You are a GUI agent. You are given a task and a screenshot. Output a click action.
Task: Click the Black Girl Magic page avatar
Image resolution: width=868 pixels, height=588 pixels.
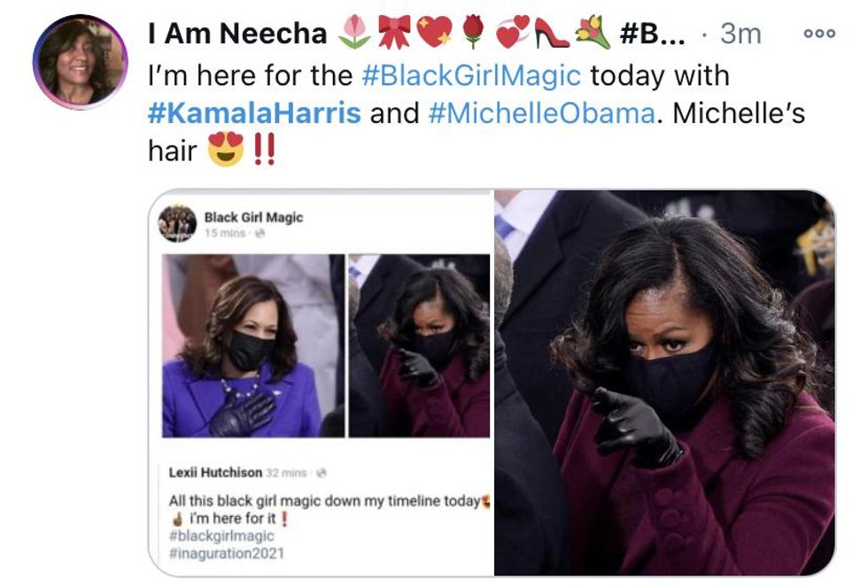tap(177, 222)
